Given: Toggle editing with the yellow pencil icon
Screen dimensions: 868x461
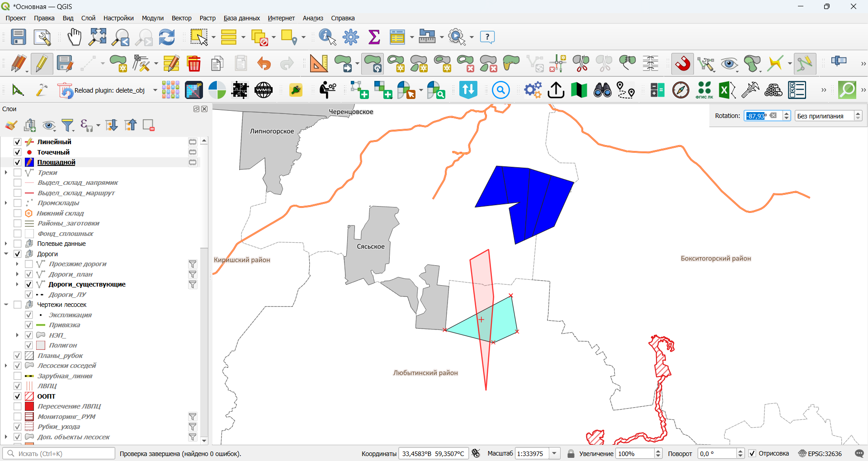Looking at the screenshot, I should point(42,64).
